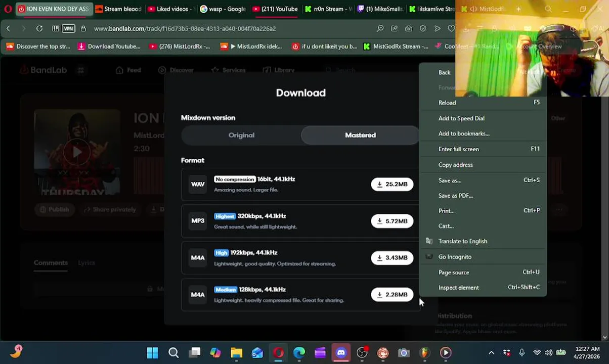This screenshot has width=609, height=364.
Task: Click the magnifier icon in address bar
Action: [x=380, y=29]
